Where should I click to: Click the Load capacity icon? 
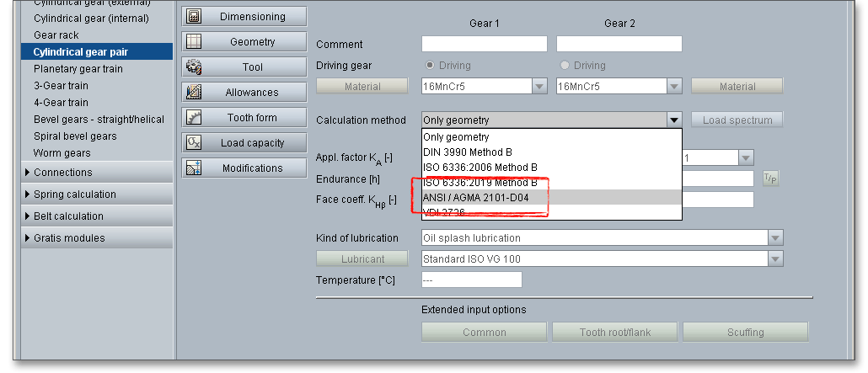(x=194, y=142)
